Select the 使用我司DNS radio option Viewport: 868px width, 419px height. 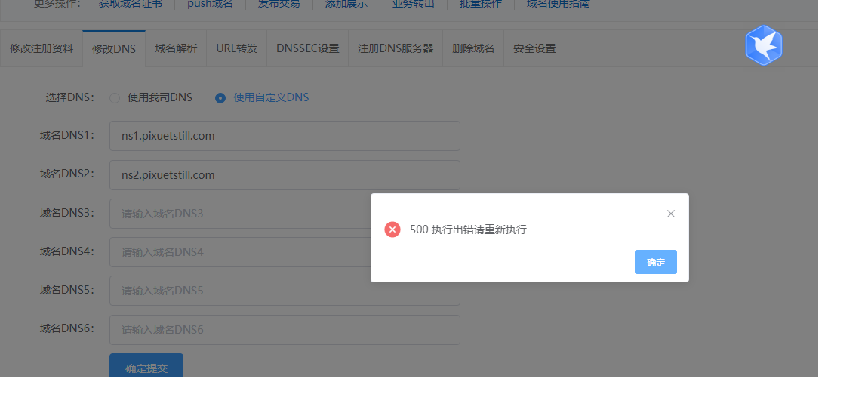[115, 98]
